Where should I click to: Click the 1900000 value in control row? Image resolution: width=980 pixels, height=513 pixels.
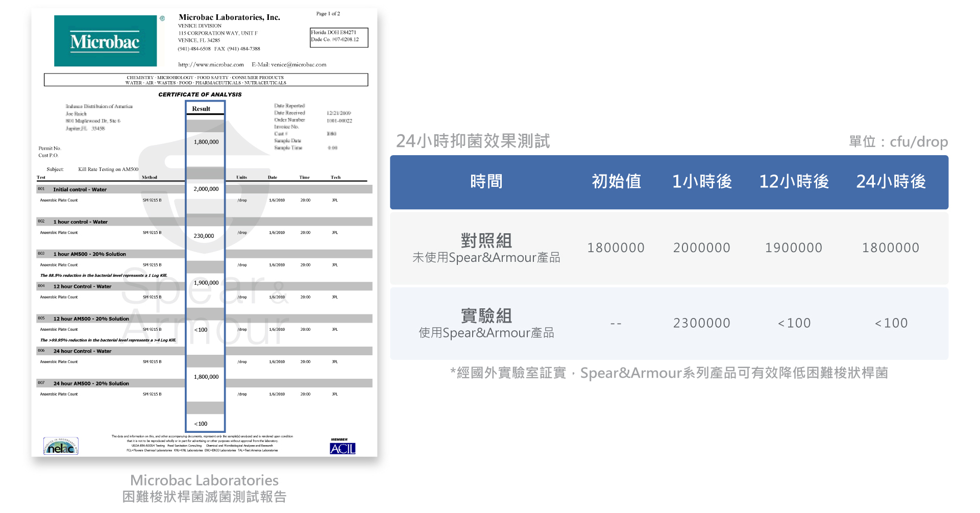coord(793,248)
